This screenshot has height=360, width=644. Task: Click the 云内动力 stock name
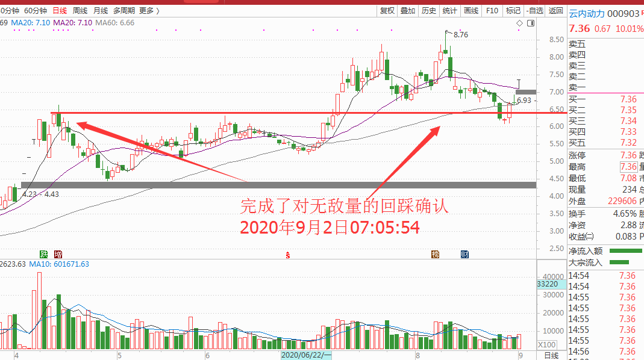[587, 14]
